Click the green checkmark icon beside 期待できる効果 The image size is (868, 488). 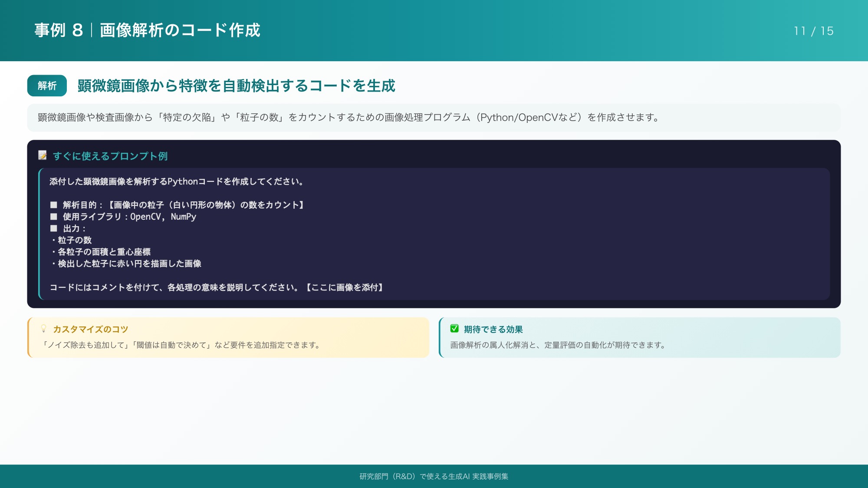coord(454,329)
